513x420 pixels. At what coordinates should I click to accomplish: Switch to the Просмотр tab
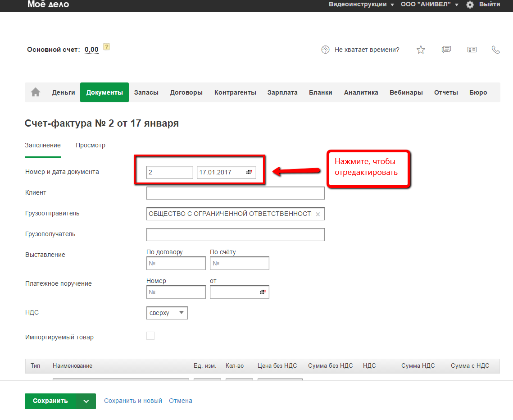coord(91,145)
